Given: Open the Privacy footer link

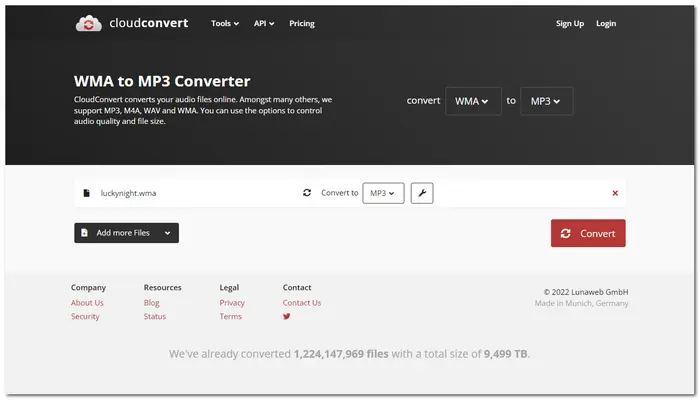Looking at the screenshot, I should [232, 303].
